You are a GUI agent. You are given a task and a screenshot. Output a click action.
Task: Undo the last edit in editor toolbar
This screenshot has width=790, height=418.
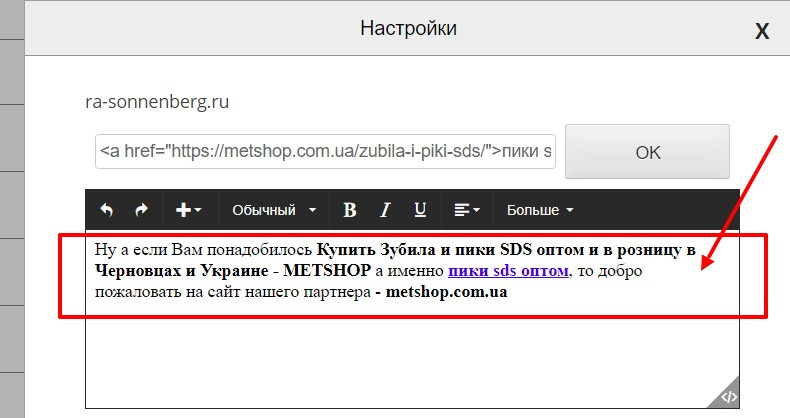[x=106, y=210]
